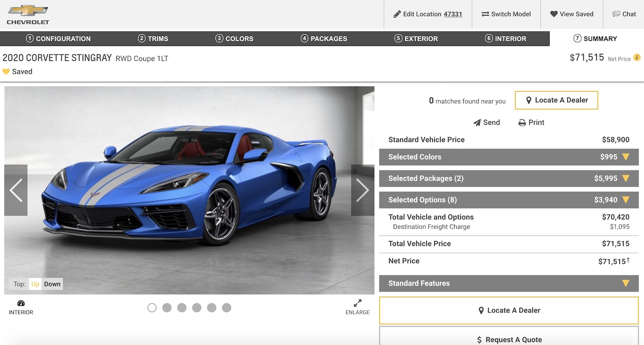
Task: Click the Enlarge arrows icon
Action: click(358, 303)
